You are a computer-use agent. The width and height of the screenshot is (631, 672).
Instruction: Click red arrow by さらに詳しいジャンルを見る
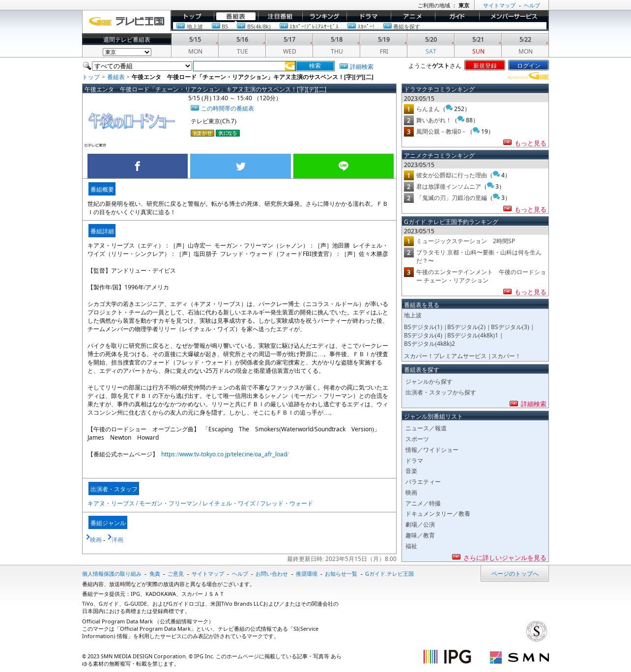(456, 557)
